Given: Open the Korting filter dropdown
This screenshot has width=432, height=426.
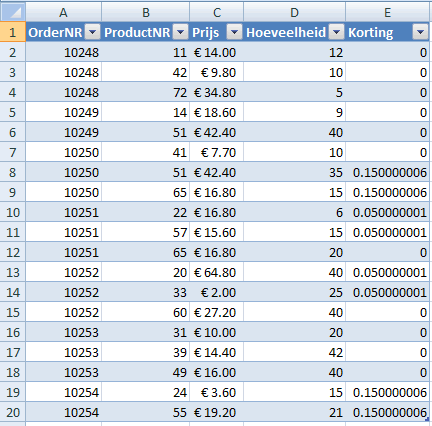Looking at the screenshot, I should 420,32.
